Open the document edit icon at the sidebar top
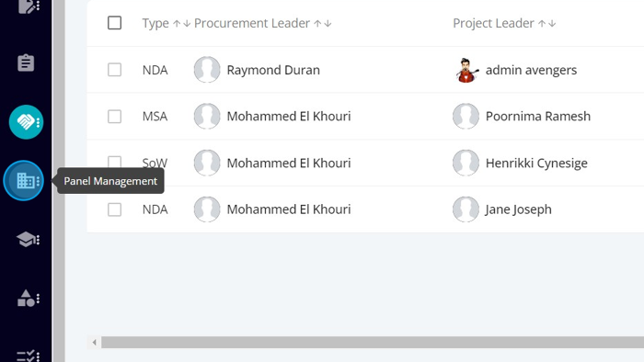This screenshot has width=644, height=362. click(x=29, y=6)
